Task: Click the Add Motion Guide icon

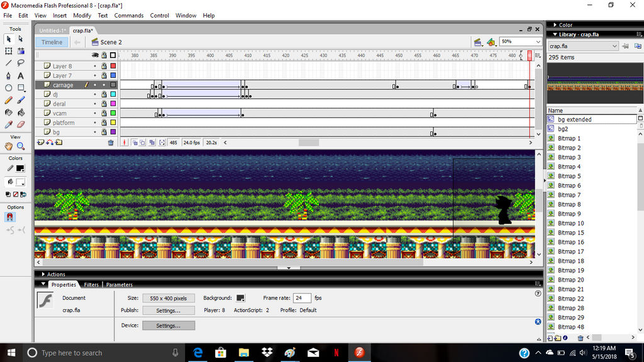Action: pos(50,143)
